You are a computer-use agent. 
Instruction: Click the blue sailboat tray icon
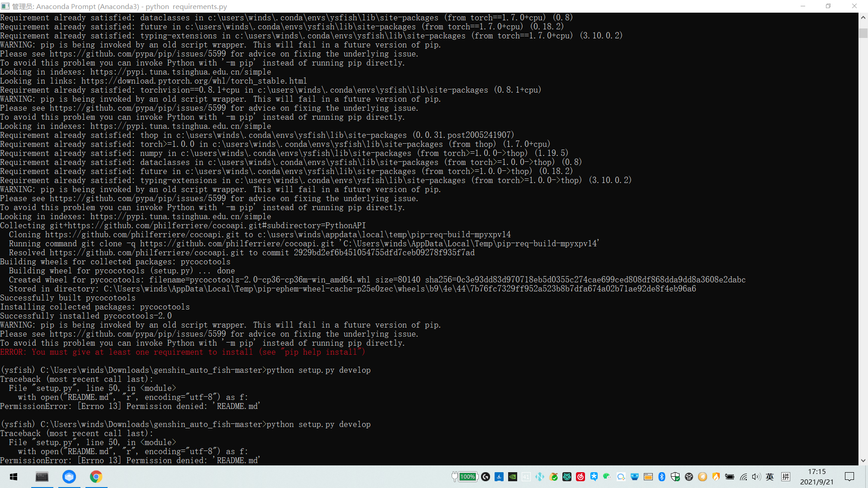tap(499, 477)
